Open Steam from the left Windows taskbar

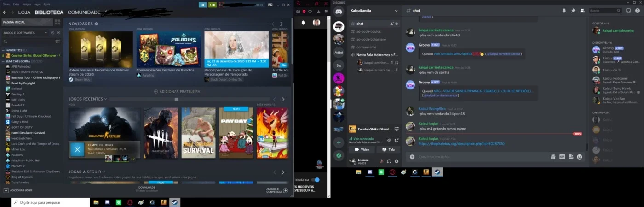(x=175, y=202)
